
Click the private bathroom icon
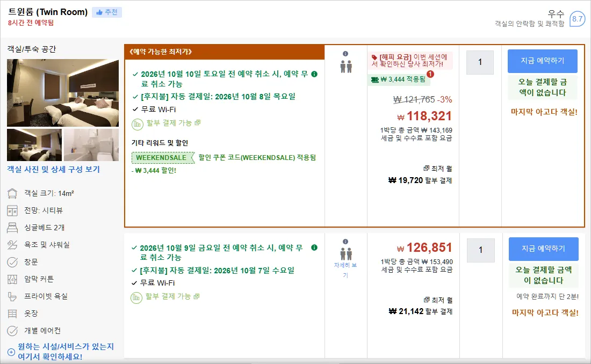point(12,296)
